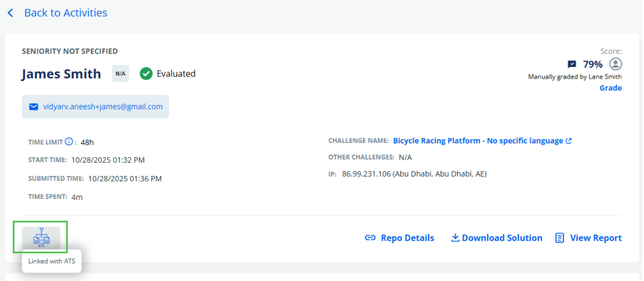Image resolution: width=644 pixels, height=281 pixels.
Task: Open the View Report button
Action: pos(596,238)
